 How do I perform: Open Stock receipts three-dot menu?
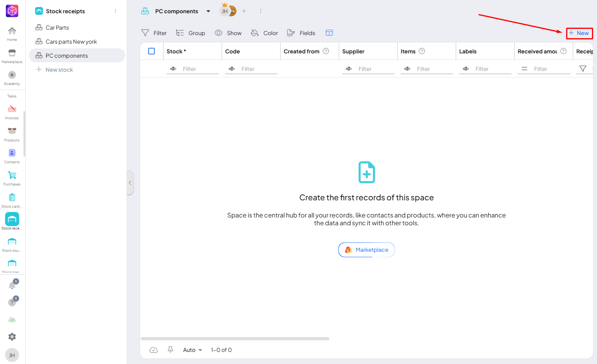[x=115, y=11]
